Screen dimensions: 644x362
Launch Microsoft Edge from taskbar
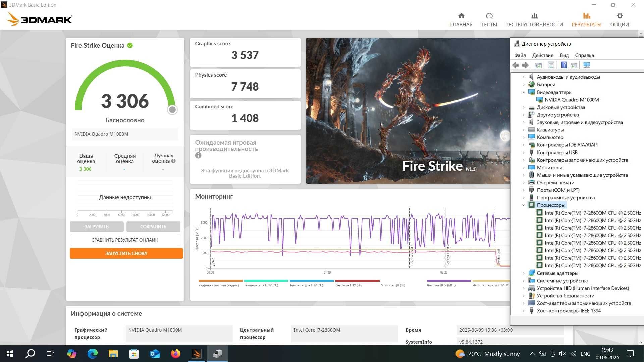[x=92, y=354]
